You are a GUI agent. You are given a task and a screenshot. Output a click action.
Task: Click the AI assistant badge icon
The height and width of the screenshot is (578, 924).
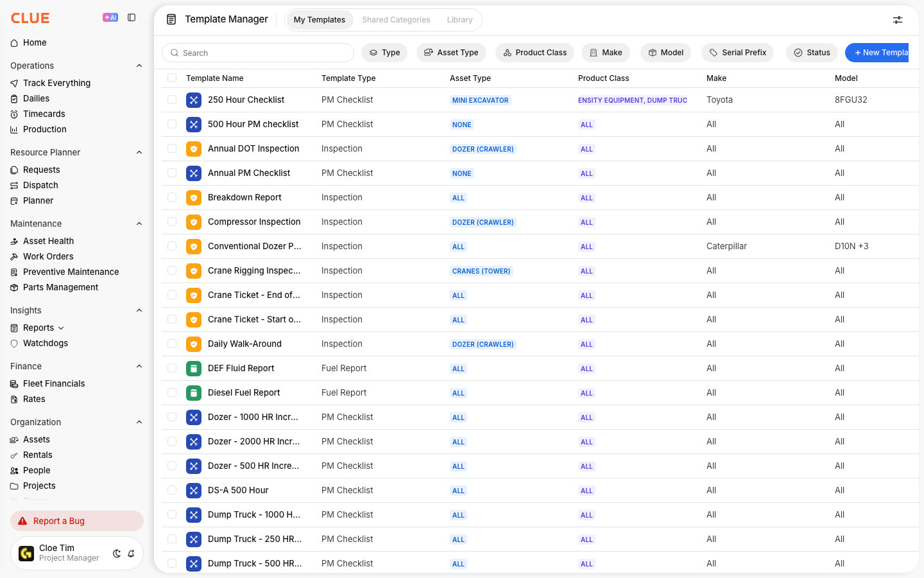tap(110, 18)
